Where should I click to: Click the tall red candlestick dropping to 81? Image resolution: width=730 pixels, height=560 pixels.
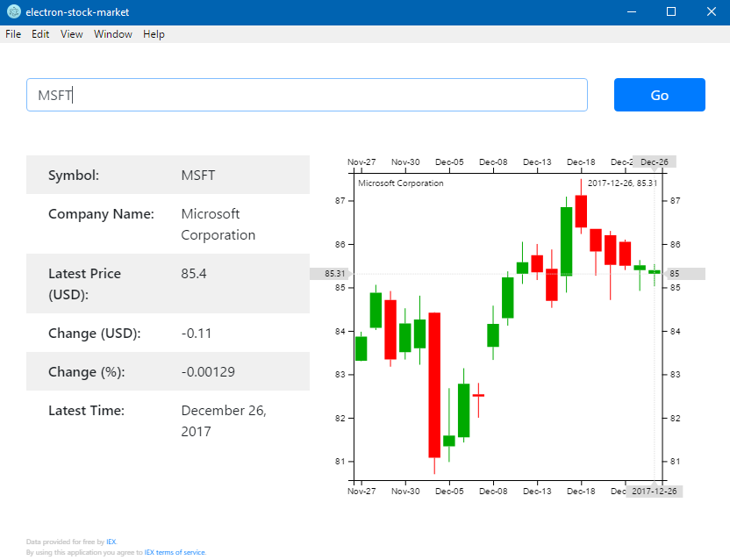[433, 384]
